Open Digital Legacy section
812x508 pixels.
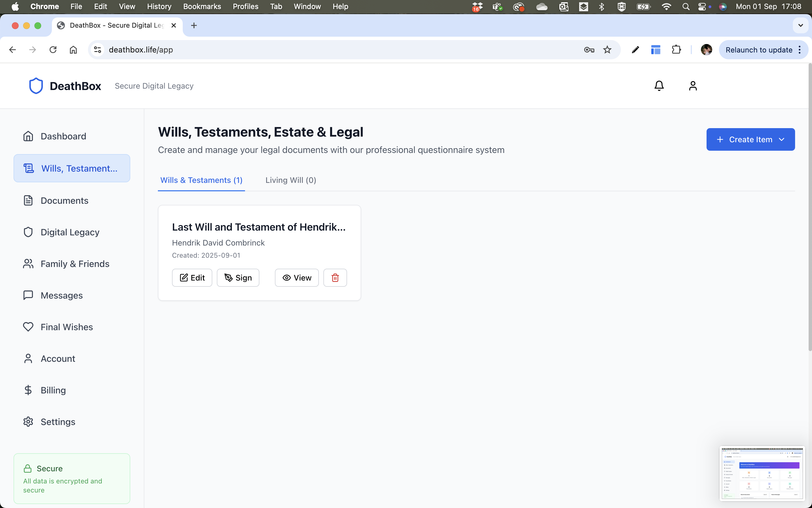(x=72, y=232)
